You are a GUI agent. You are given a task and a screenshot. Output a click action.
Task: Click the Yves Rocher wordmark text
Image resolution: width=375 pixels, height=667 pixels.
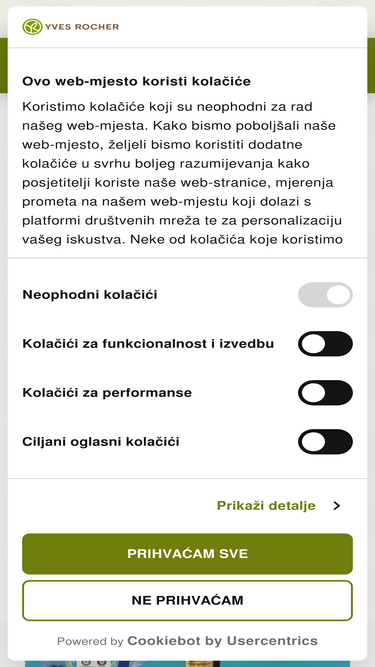pyautogui.click(x=82, y=27)
